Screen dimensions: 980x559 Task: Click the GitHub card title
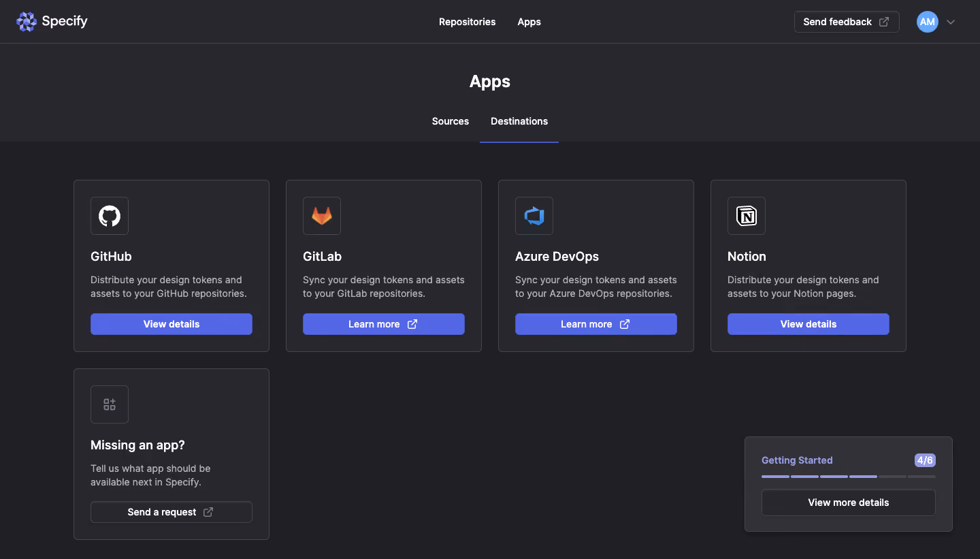click(111, 257)
